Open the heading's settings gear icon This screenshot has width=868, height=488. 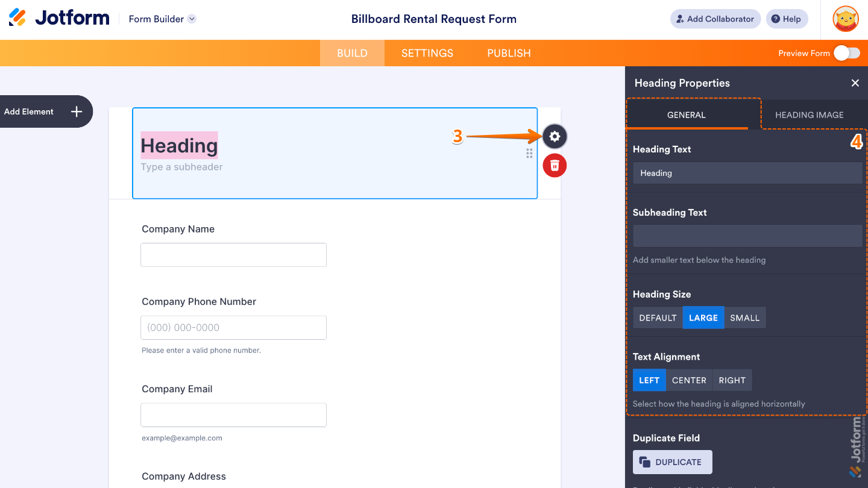[x=554, y=136]
